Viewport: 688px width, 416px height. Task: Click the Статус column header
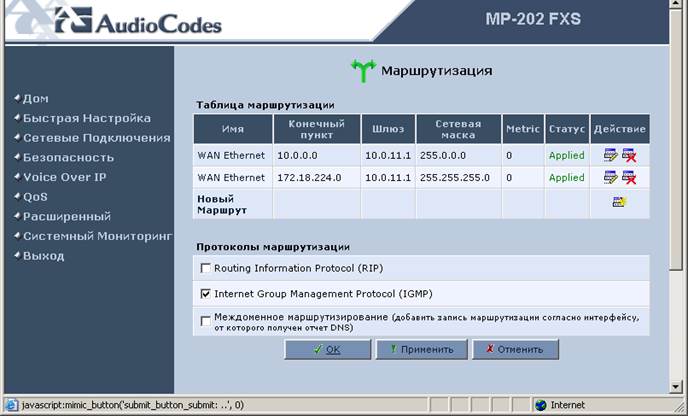pyautogui.click(x=567, y=129)
